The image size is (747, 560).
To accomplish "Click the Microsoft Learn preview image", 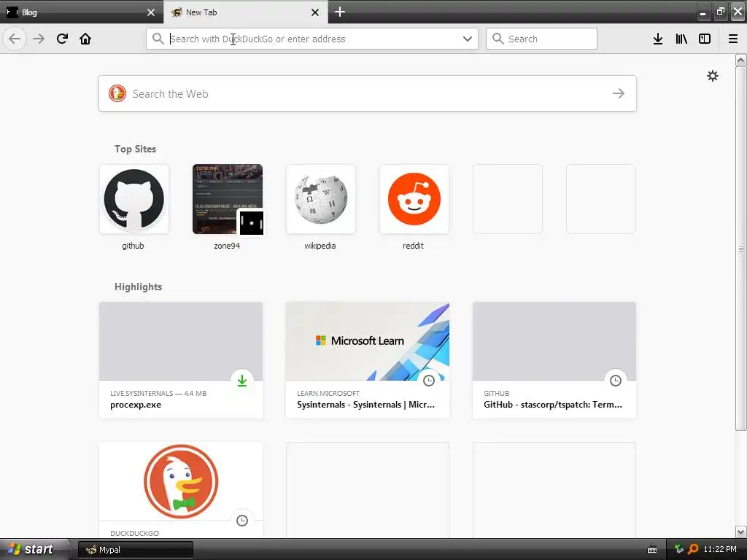I will coord(368,341).
